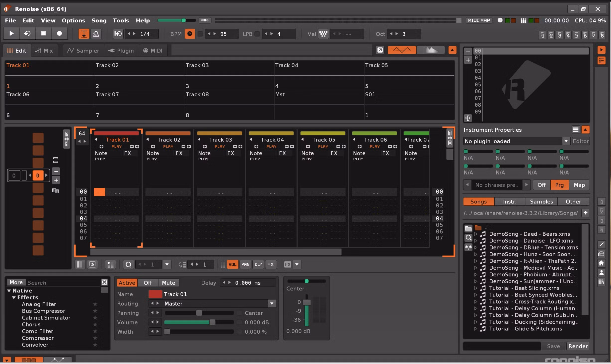Open the Edit menu
The height and width of the screenshot is (364, 611).
point(28,20)
